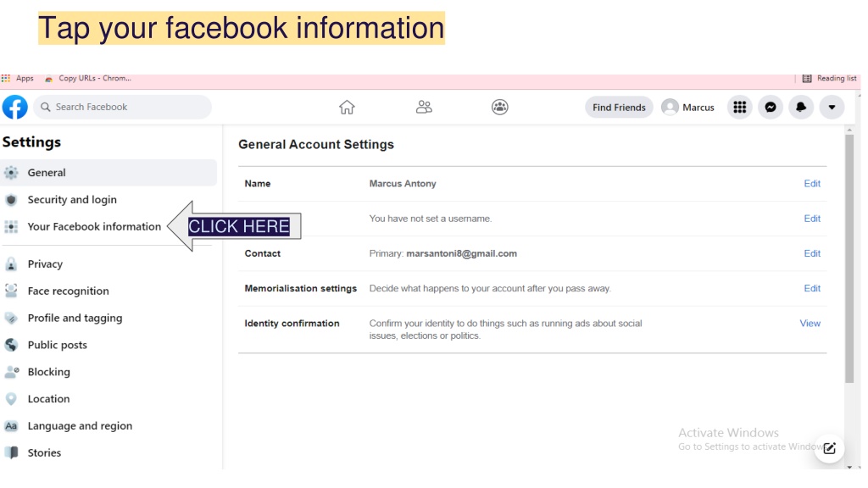Click the Public posts globe icon

(11, 346)
